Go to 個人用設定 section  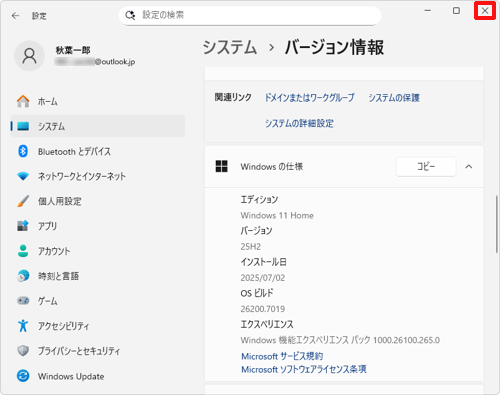[98, 201]
